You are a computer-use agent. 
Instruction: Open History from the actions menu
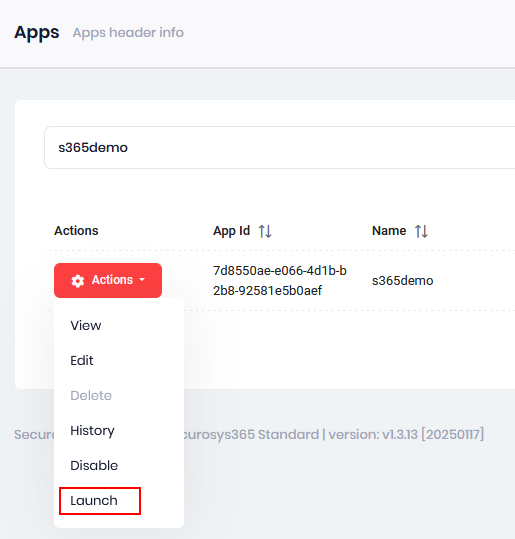[92, 430]
